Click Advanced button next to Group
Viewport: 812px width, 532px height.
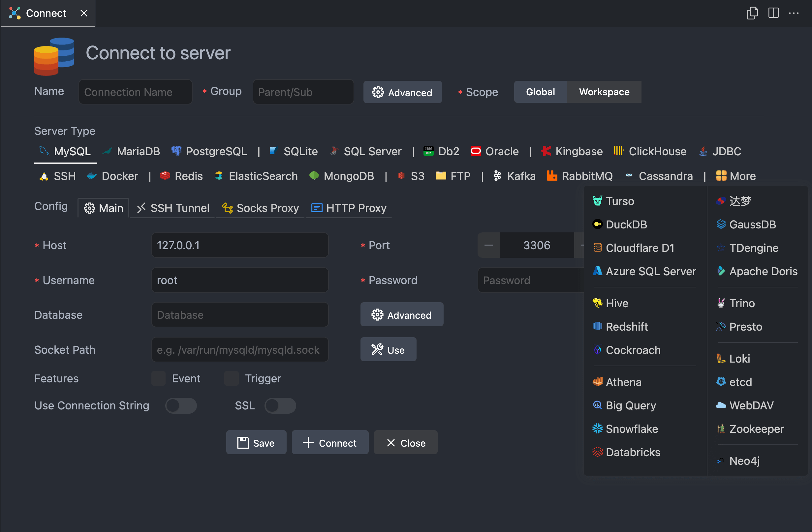click(402, 92)
